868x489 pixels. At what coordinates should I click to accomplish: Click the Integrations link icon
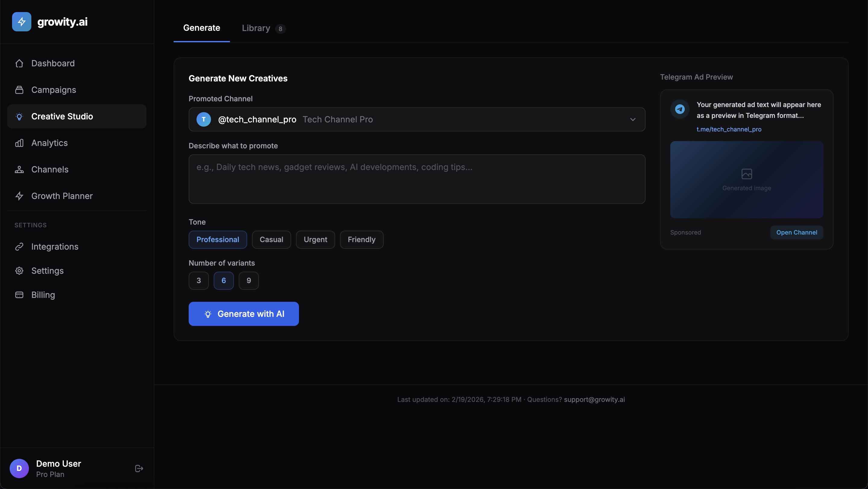[20, 246]
